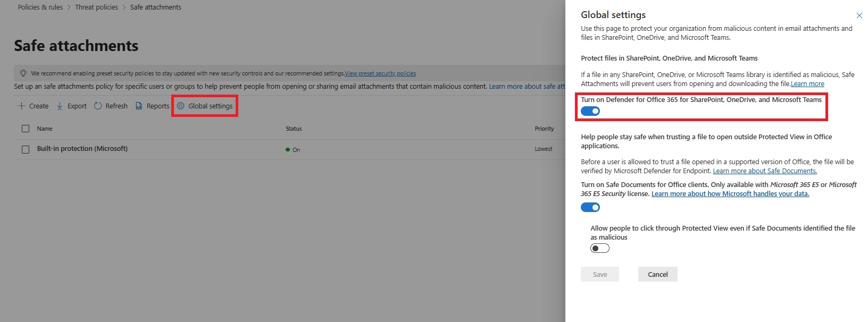Click the Create toolbar label
The image size is (868, 322).
pyautogui.click(x=39, y=106)
